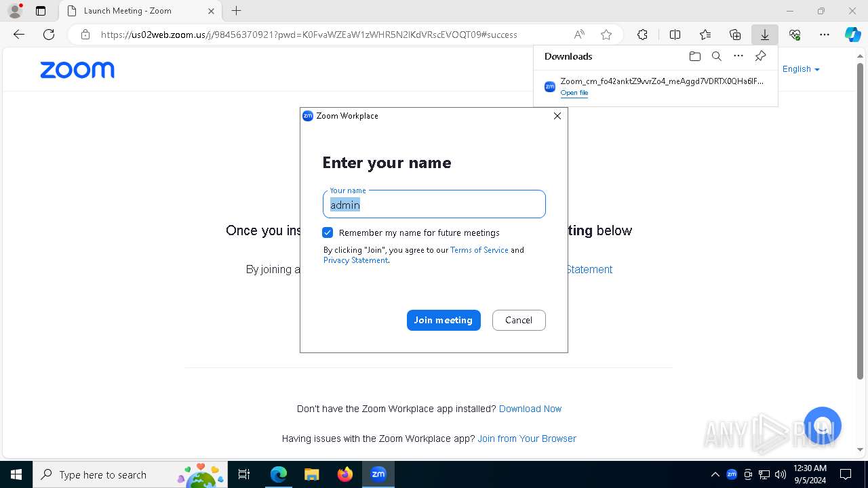Toggle Remember my name for future meetings
The width and height of the screenshot is (868, 488).
328,232
